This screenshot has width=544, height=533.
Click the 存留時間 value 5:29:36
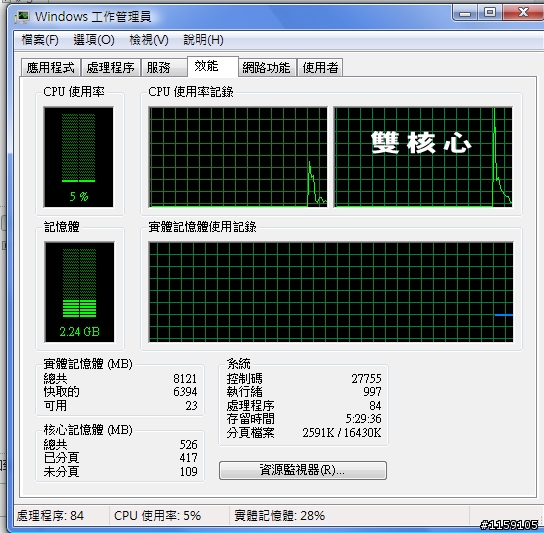pyautogui.click(x=364, y=418)
